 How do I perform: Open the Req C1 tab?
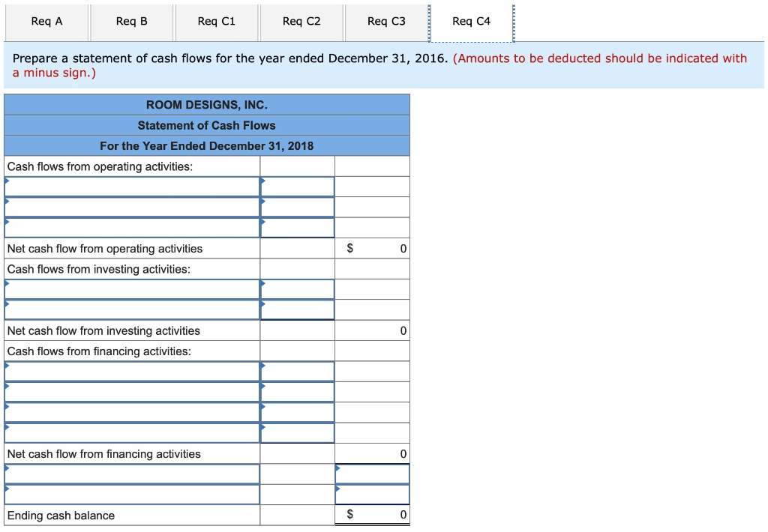coord(217,22)
